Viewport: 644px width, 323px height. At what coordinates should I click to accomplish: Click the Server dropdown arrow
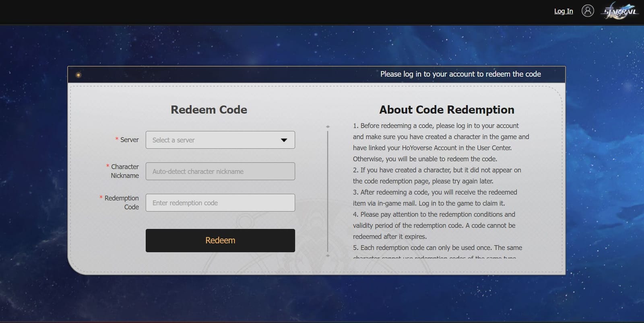[284, 140]
